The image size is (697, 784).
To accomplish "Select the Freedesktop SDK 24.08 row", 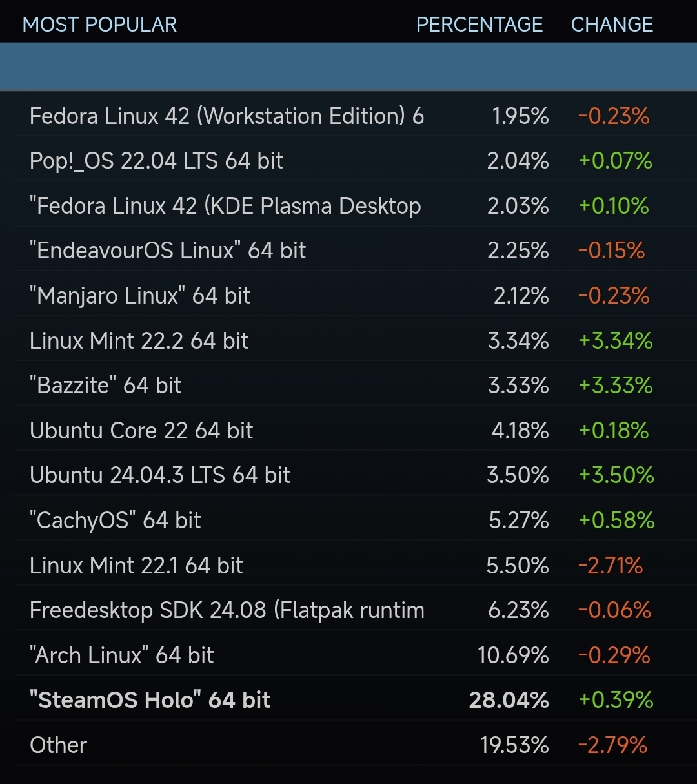I will point(227,610).
